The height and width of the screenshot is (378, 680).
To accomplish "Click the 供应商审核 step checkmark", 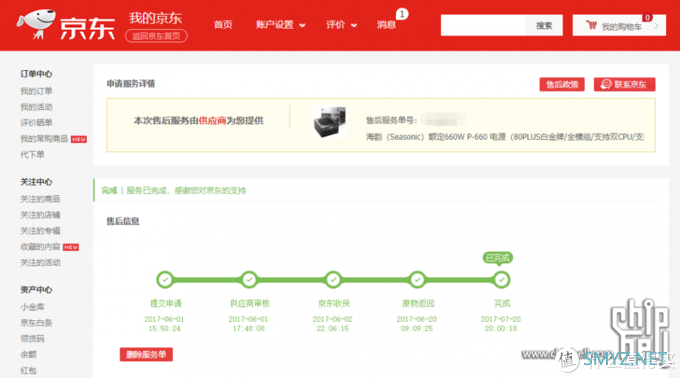I will pyautogui.click(x=249, y=280).
